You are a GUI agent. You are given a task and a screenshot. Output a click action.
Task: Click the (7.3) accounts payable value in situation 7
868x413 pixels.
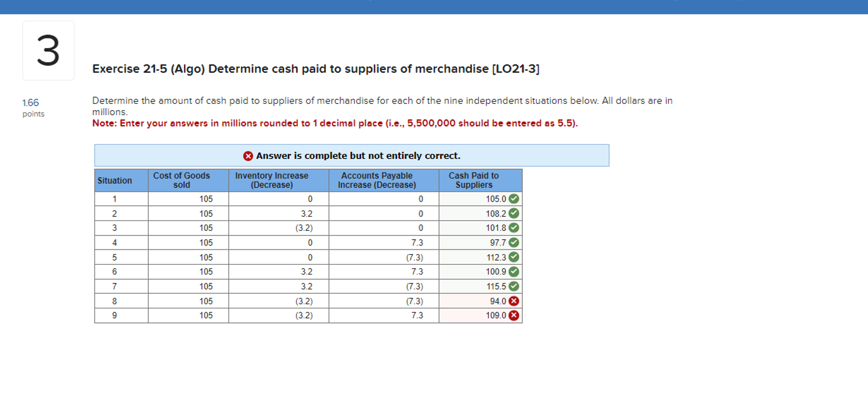click(x=414, y=286)
